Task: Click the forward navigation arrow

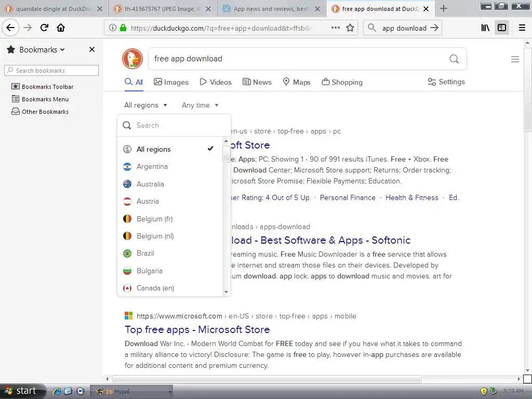Action: (x=28, y=28)
